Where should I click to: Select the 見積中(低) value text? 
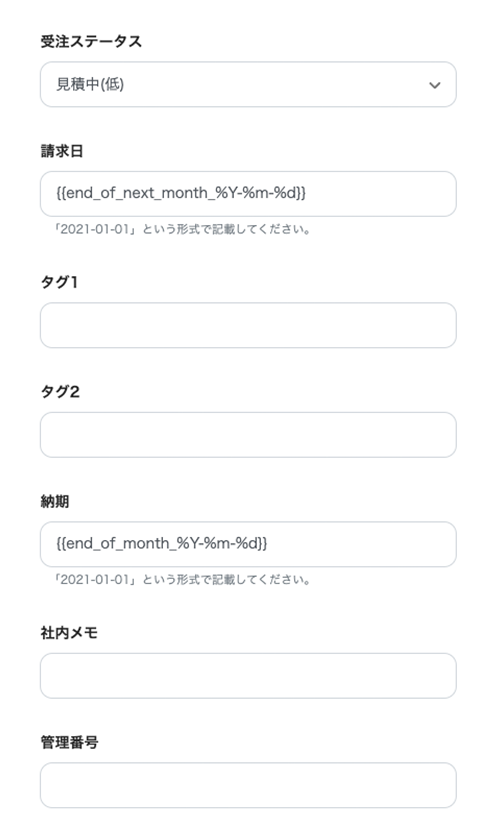[90, 84]
